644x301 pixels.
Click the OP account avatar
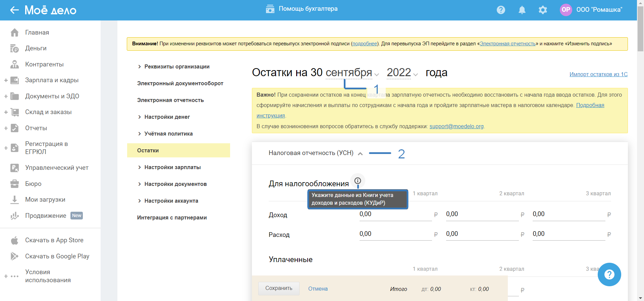[x=566, y=10]
